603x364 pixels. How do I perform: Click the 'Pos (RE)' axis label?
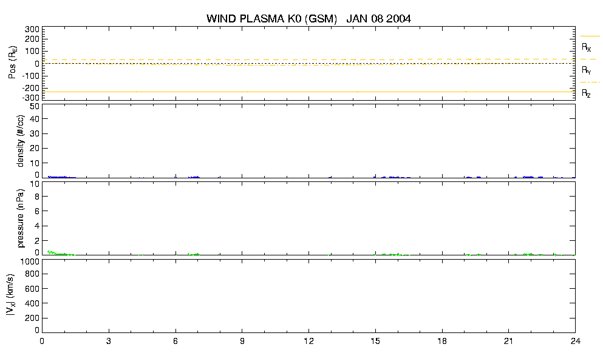point(12,62)
